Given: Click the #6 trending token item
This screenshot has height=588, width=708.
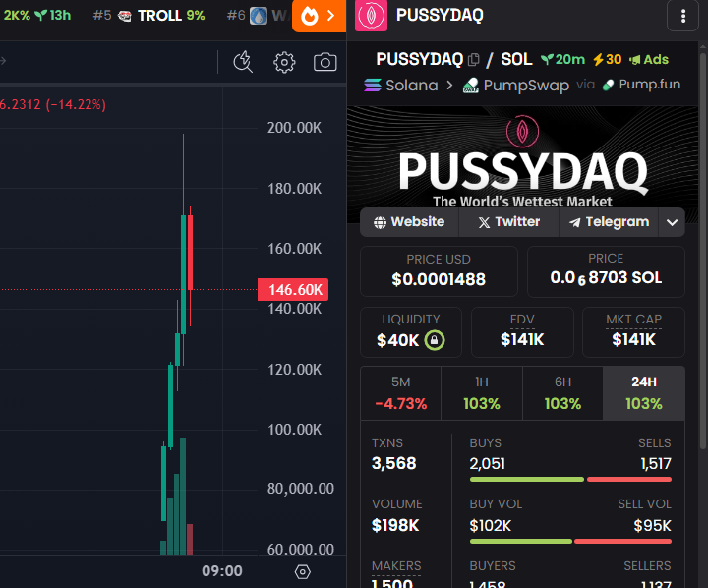Looking at the screenshot, I should (259, 16).
